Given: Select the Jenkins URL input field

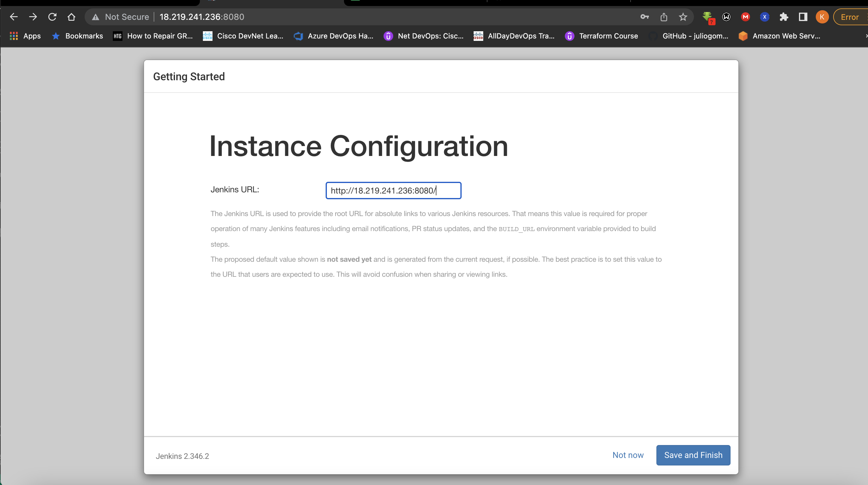Looking at the screenshot, I should (x=393, y=190).
